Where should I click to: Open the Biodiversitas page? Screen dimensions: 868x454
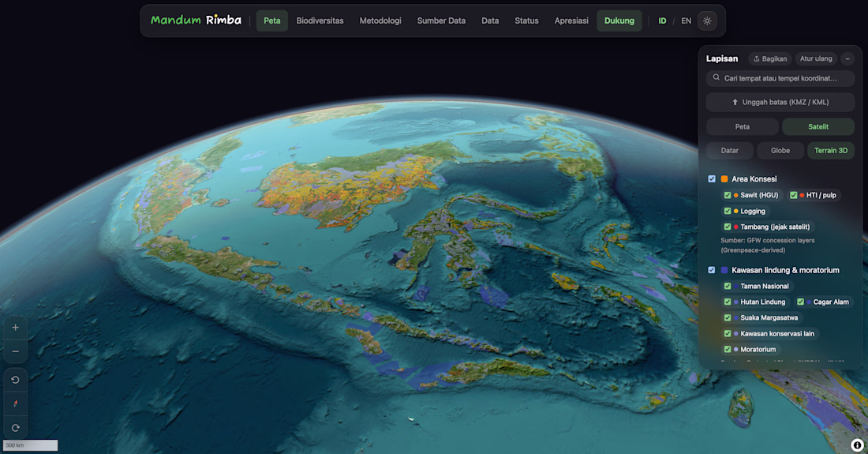[320, 21]
